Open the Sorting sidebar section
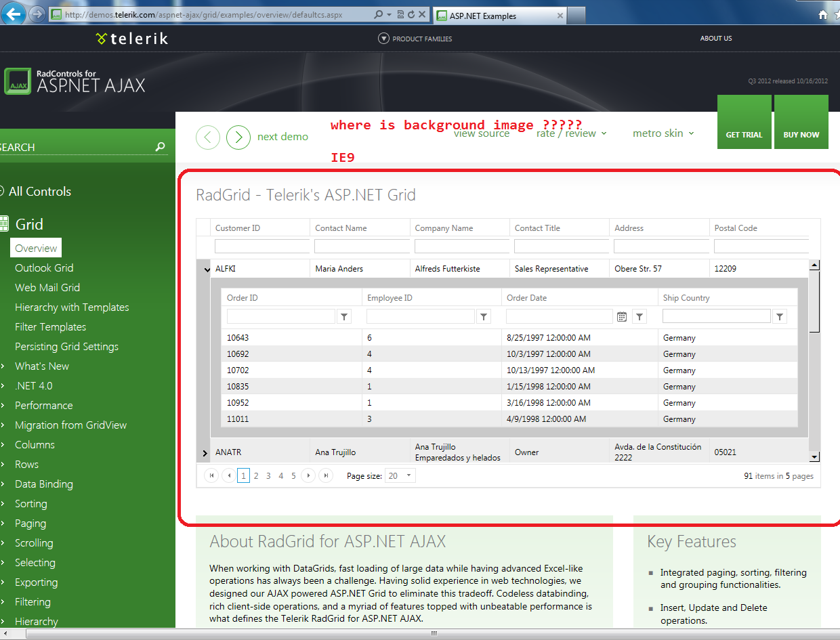This screenshot has width=840, height=640. click(31, 504)
